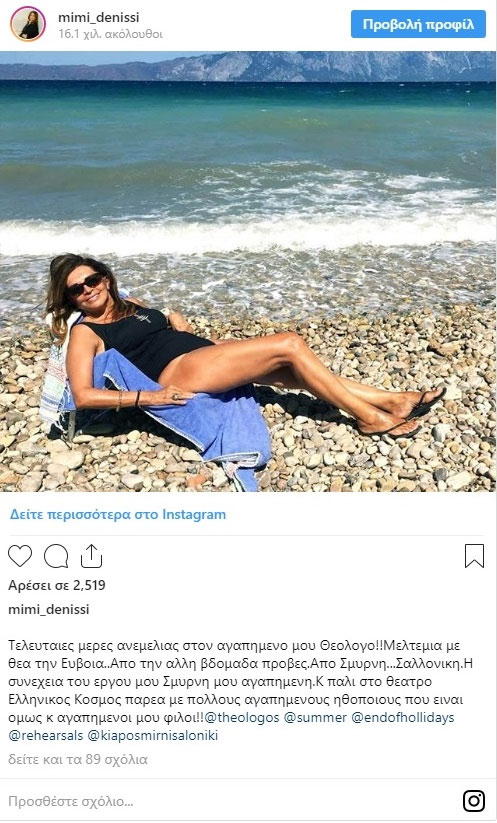Open the mimi_denissi profile avatar

coord(28,24)
